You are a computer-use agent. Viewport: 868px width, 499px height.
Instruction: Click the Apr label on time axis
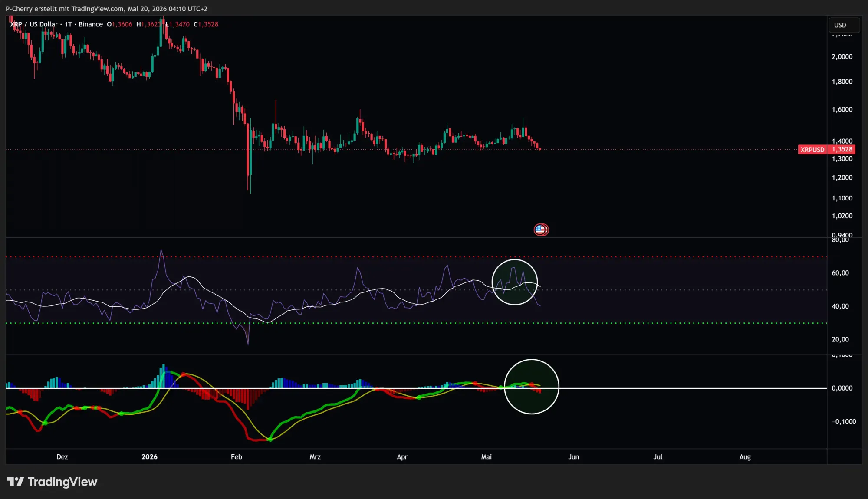click(402, 457)
